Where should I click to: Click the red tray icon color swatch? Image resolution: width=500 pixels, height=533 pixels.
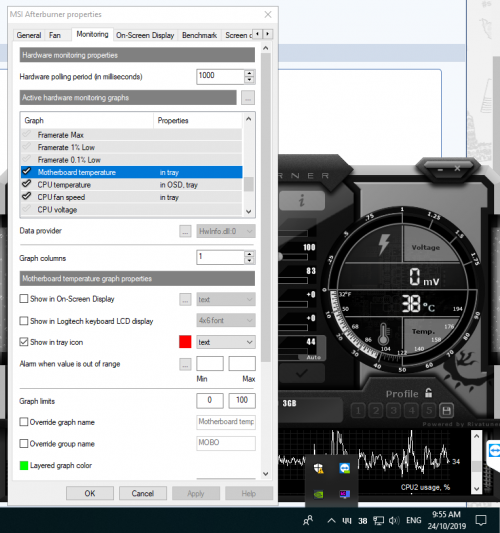(x=185, y=342)
